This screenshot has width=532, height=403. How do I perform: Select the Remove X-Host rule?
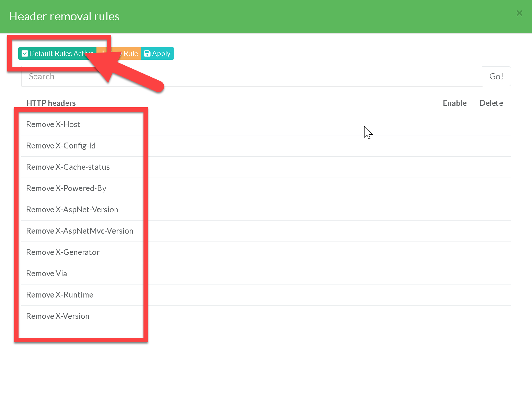coord(53,124)
